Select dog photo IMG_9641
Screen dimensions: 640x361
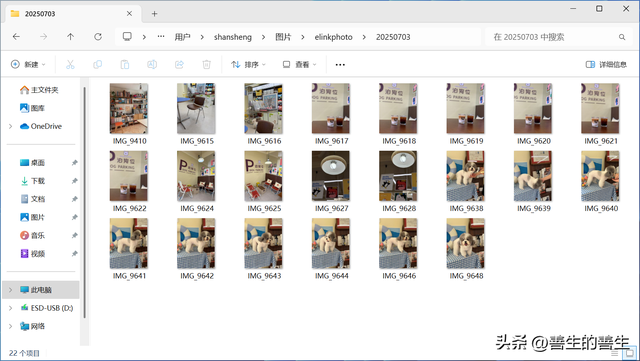(129, 243)
